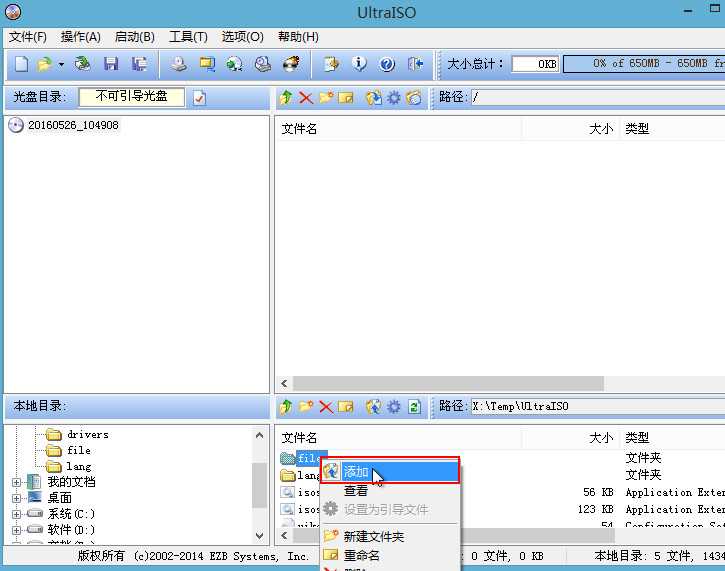Open the 选项(O) menu
This screenshot has height=571, width=725.
pos(242,37)
